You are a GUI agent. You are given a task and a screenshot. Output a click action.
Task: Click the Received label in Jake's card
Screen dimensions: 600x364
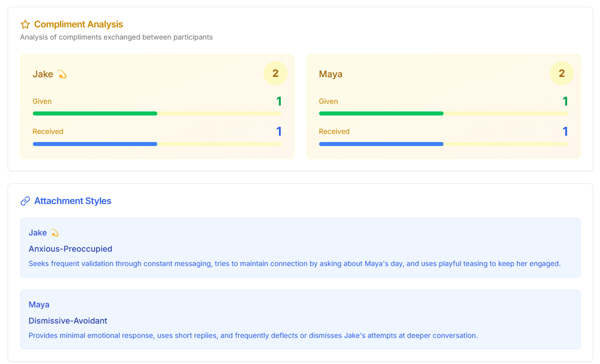[x=48, y=132]
